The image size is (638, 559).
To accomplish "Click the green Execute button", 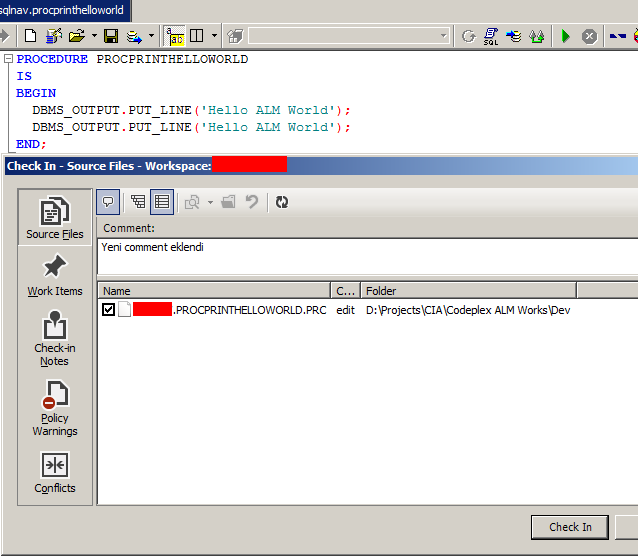I will 565,36.
